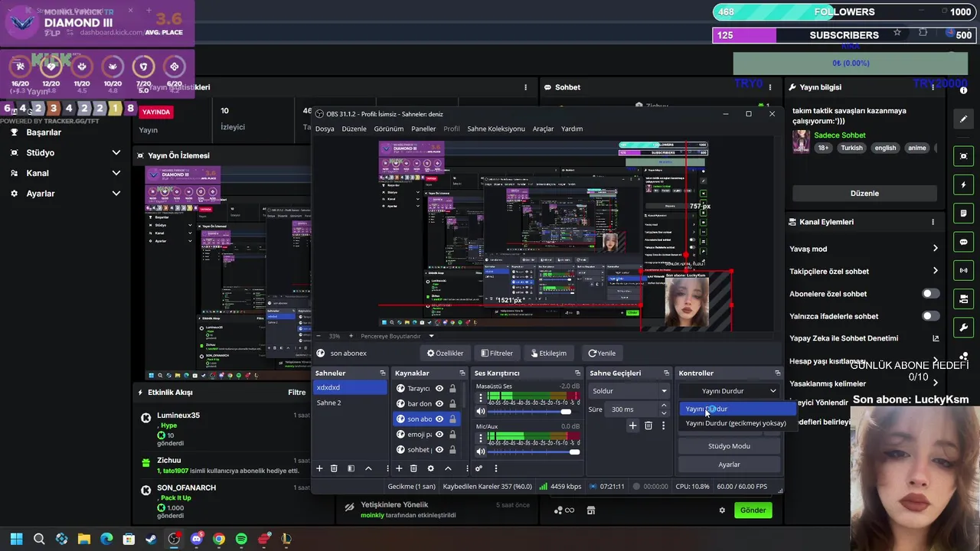Open the Görünüm menu in OBS
980x551 pixels.
(388, 129)
